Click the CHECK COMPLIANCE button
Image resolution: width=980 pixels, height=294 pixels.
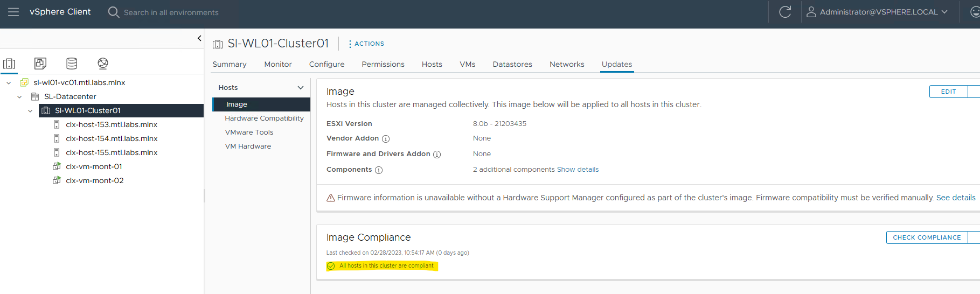927,237
